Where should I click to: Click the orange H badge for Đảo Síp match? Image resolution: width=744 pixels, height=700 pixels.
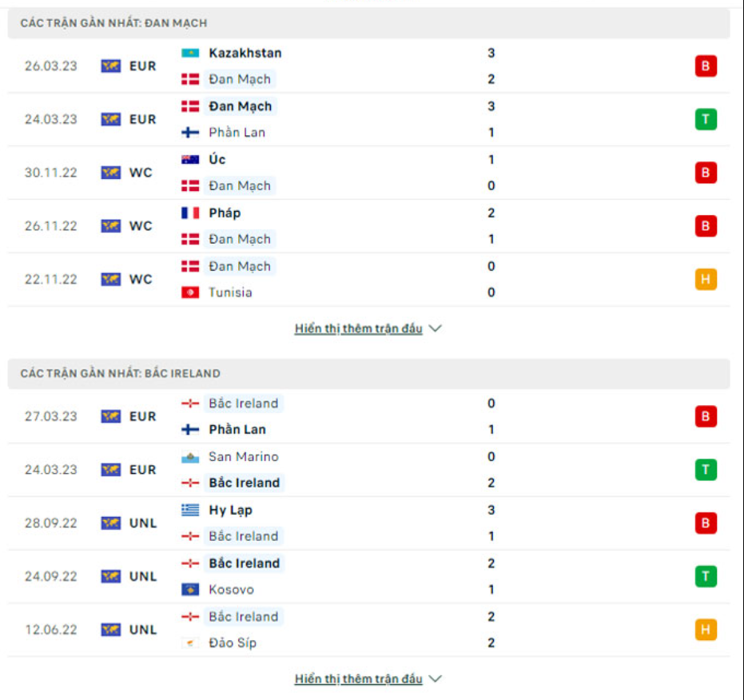tap(705, 630)
